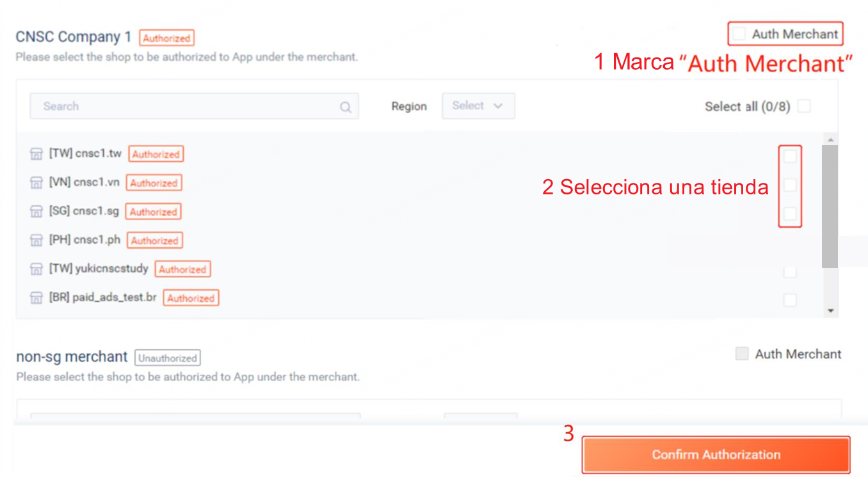Click the Confirm Authorization button
Image resolution: width=868 pixels, height=479 pixels.
(x=716, y=455)
